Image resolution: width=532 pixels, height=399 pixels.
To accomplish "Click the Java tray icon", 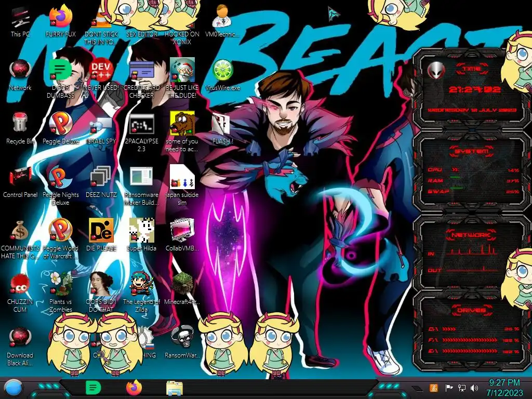I will click(434, 388).
